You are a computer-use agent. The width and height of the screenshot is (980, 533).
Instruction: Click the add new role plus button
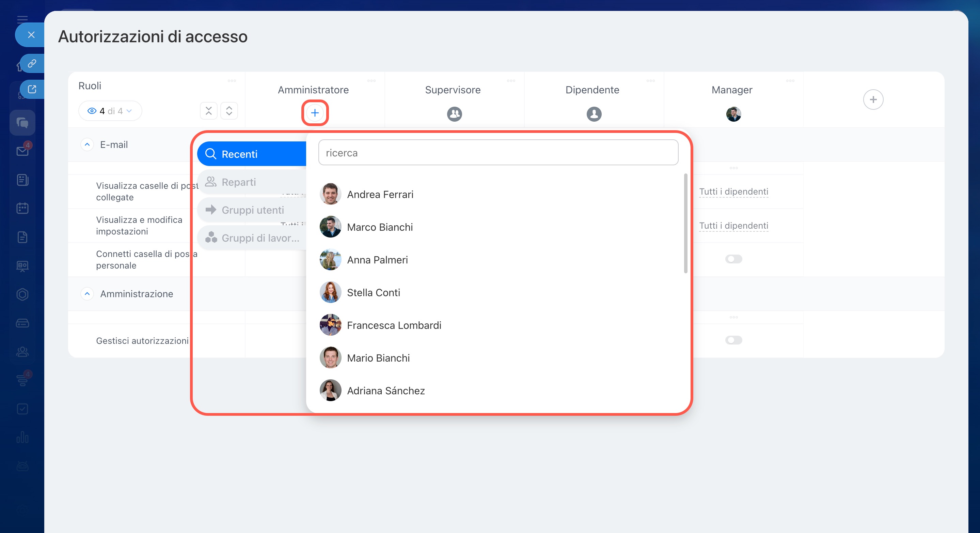[873, 100]
